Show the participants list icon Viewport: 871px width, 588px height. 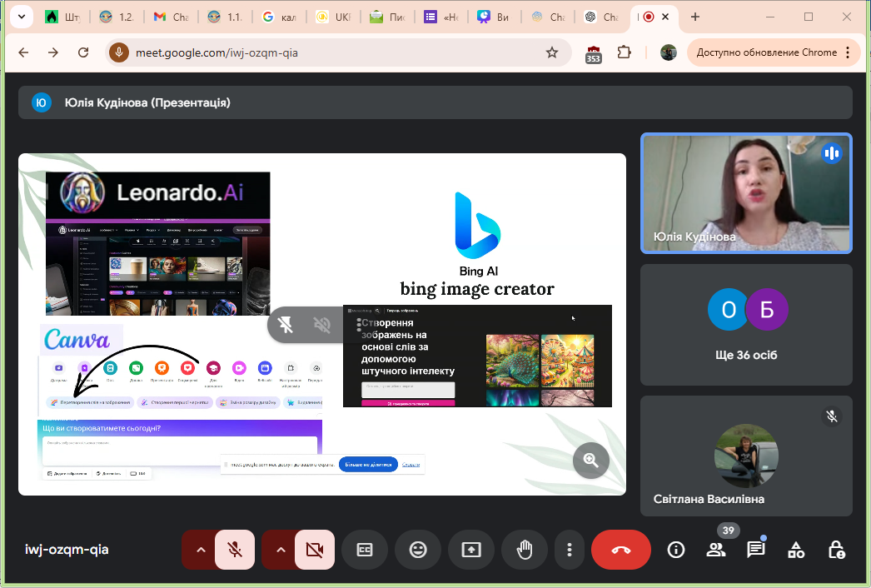pos(715,550)
